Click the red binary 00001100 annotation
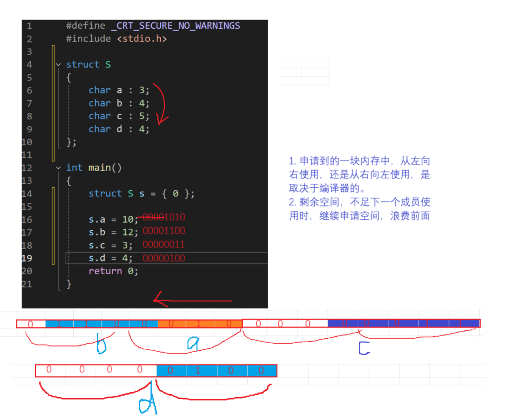The height and width of the screenshot is (420, 518). tap(164, 231)
